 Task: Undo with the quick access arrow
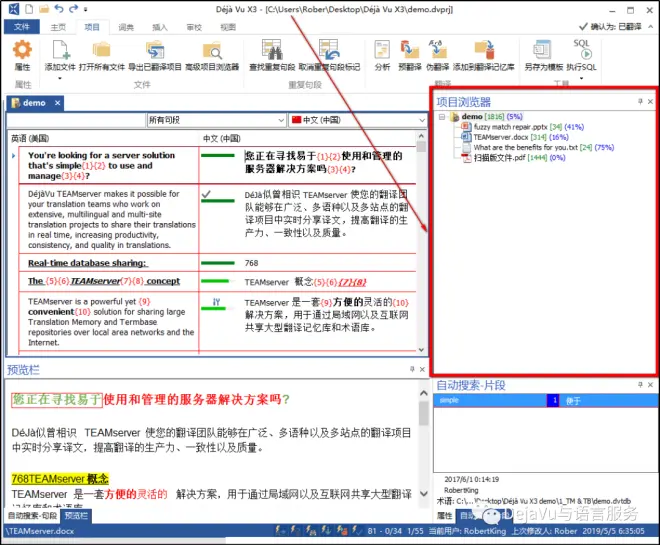tap(59, 8)
